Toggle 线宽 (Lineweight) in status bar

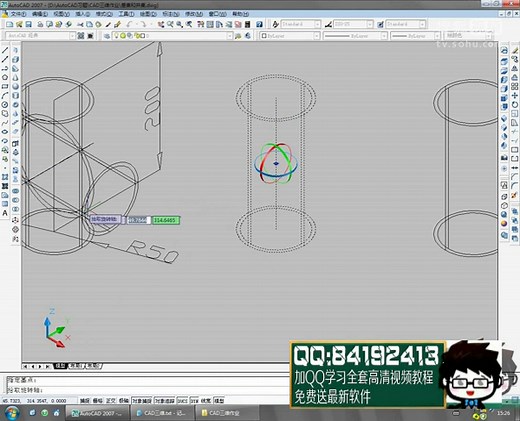[x=206, y=401]
